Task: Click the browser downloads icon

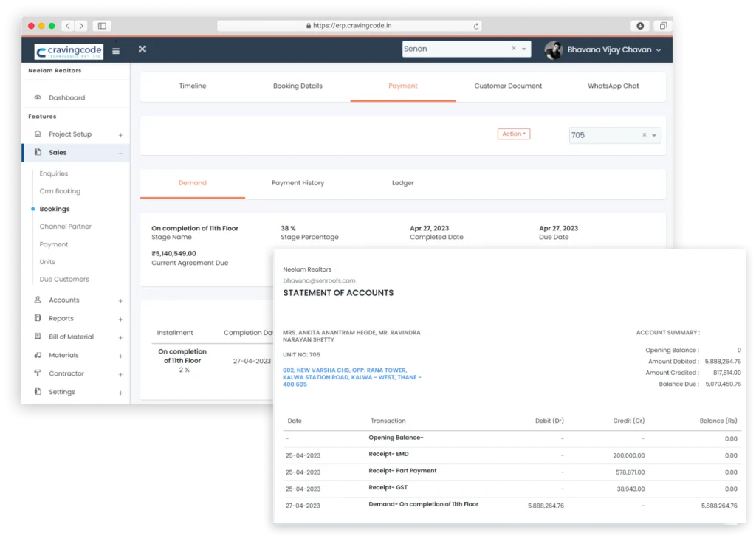Action: [640, 26]
